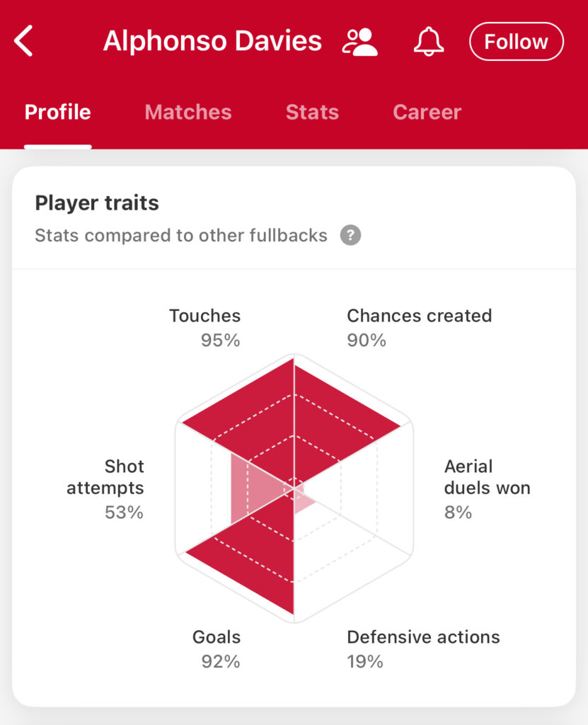Screen dimensions: 588x725
Task: Tap the Defensive actions 19% label
Action: (x=423, y=649)
